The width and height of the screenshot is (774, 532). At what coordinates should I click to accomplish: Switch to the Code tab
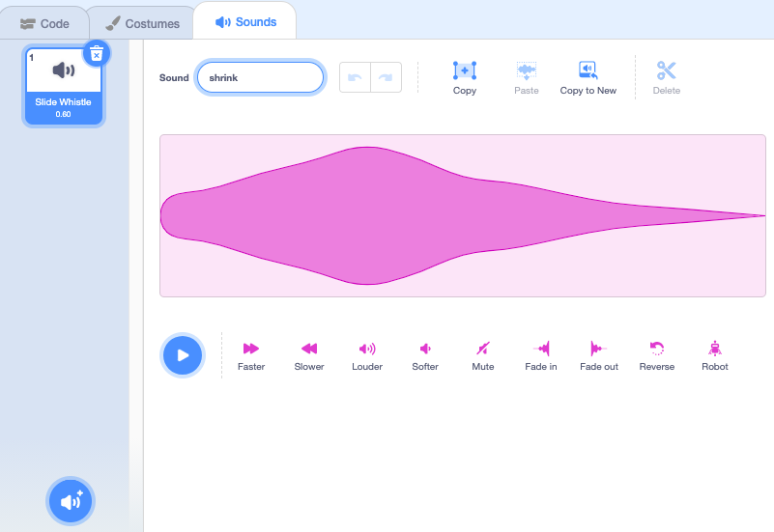pos(44,23)
